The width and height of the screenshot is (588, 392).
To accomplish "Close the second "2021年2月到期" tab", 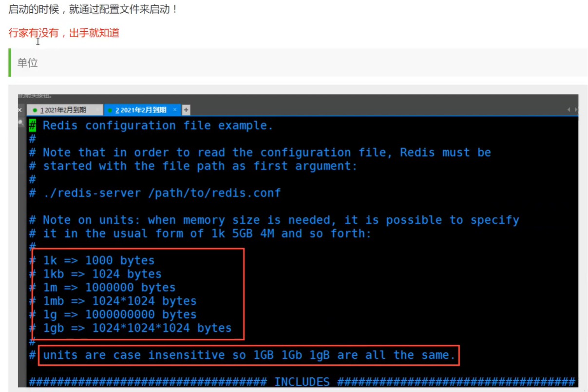I will [x=175, y=110].
